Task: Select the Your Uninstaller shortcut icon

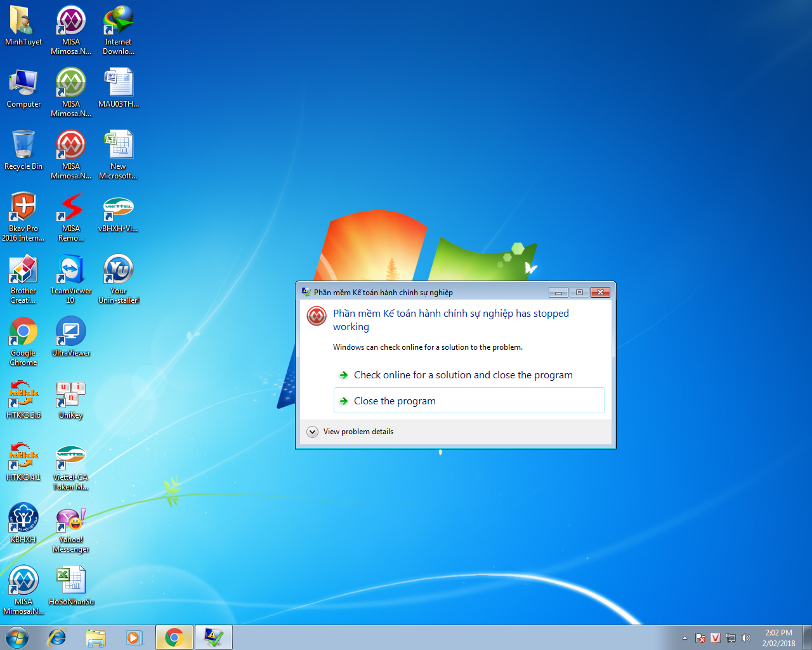Action: 119,279
